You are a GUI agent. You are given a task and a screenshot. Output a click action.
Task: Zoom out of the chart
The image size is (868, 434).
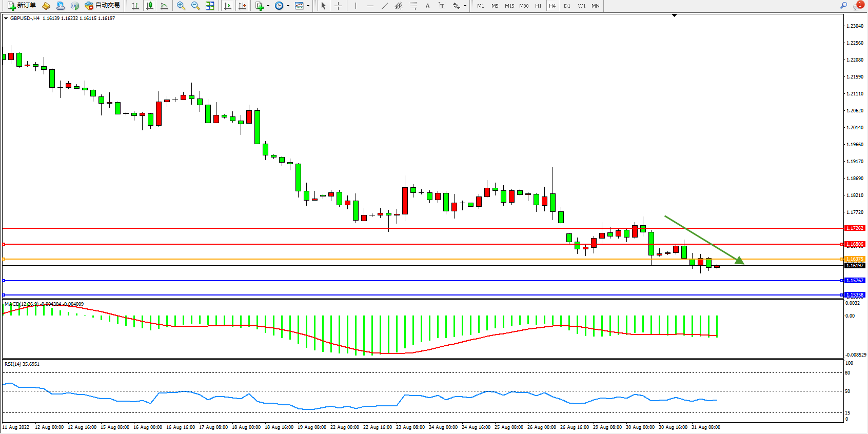click(195, 6)
